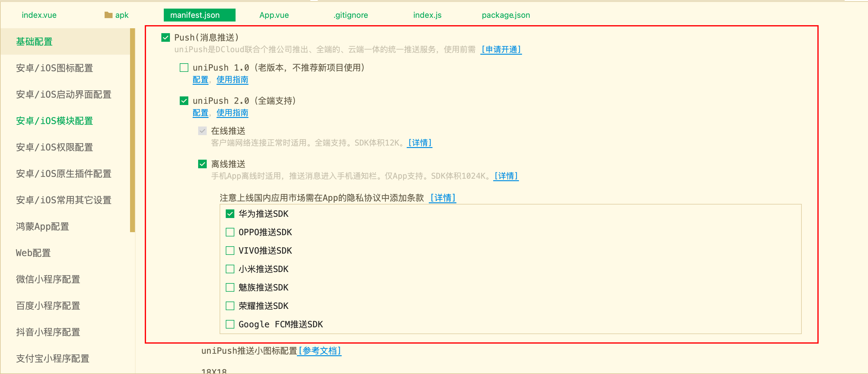The width and height of the screenshot is (868, 374).
Task: Open 使用指南 link under uniPush 2.0
Action: point(232,113)
